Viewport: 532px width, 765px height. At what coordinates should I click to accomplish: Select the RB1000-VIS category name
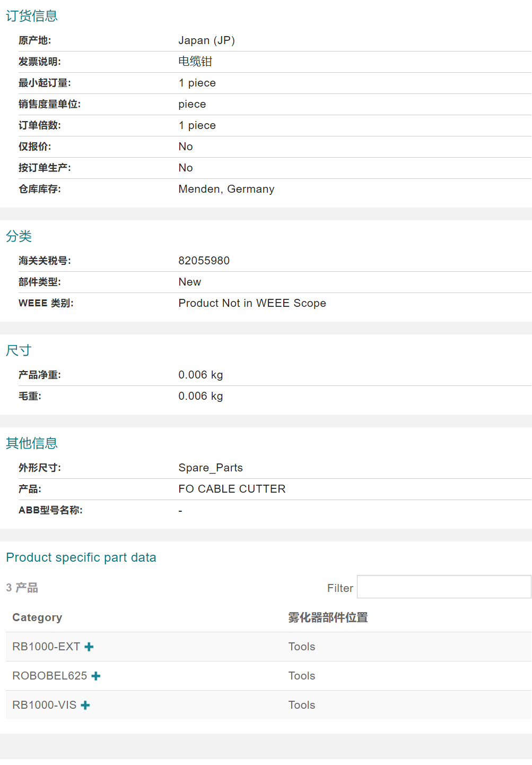click(45, 705)
